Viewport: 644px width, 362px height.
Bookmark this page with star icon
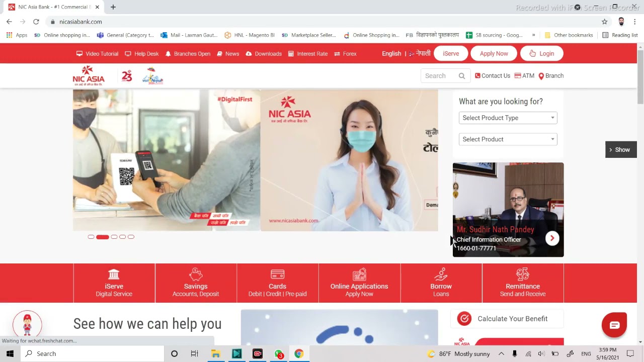pyautogui.click(x=605, y=22)
